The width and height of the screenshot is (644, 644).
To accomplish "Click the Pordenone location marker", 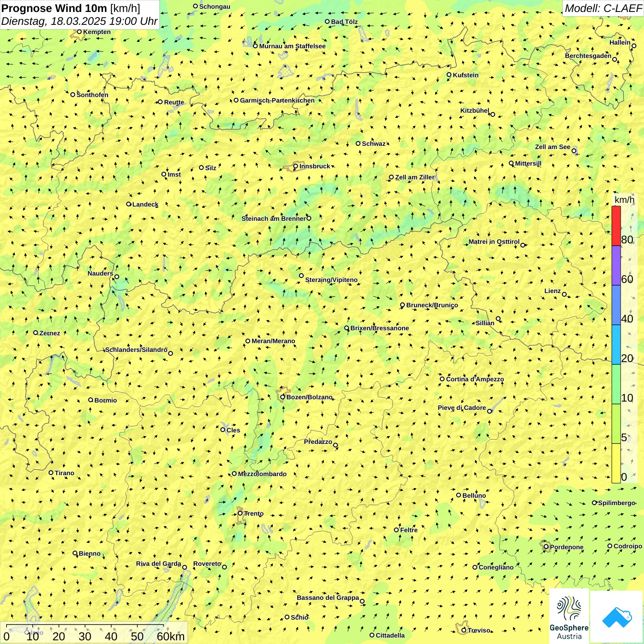I will click(x=546, y=546).
